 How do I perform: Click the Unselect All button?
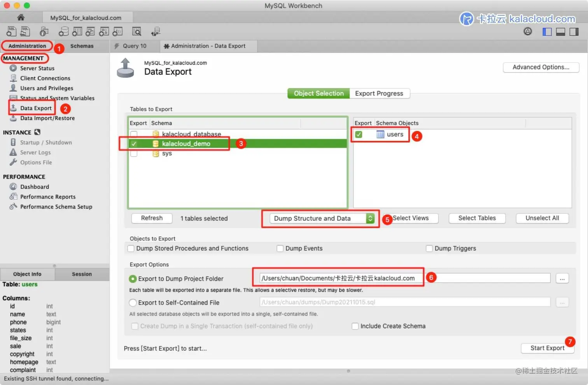coord(542,218)
